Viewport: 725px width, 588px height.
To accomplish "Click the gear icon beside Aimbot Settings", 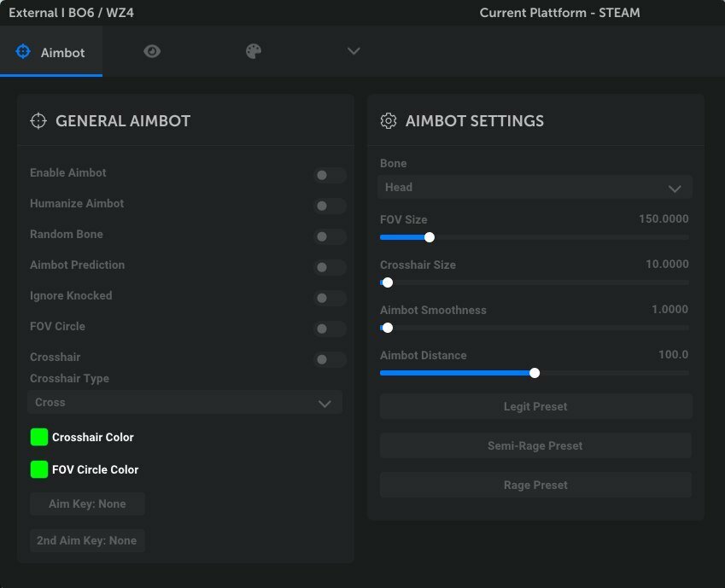I will tap(389, 121).
